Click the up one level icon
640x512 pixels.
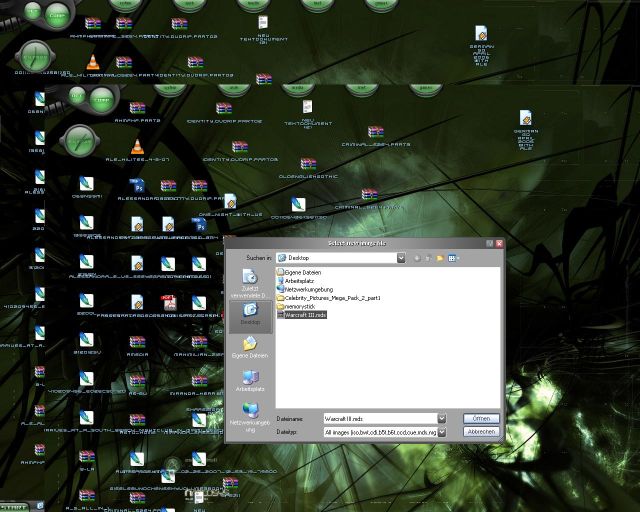click(428, 258)
